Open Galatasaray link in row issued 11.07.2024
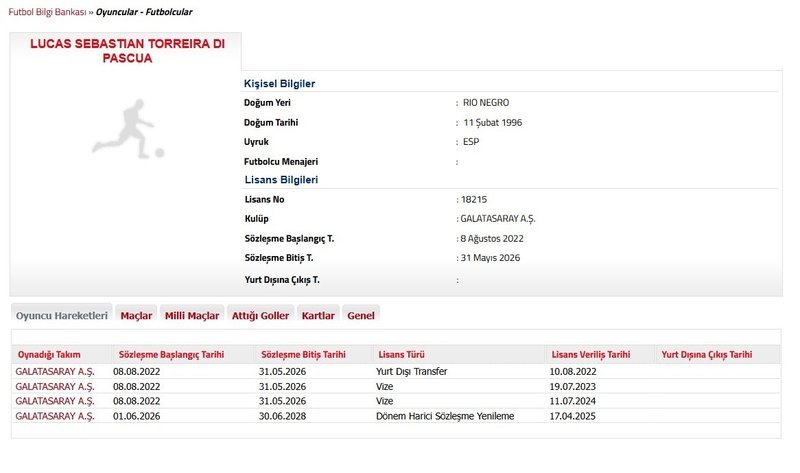Viewport: 800px width, 473px height. [x=55, y=401]
